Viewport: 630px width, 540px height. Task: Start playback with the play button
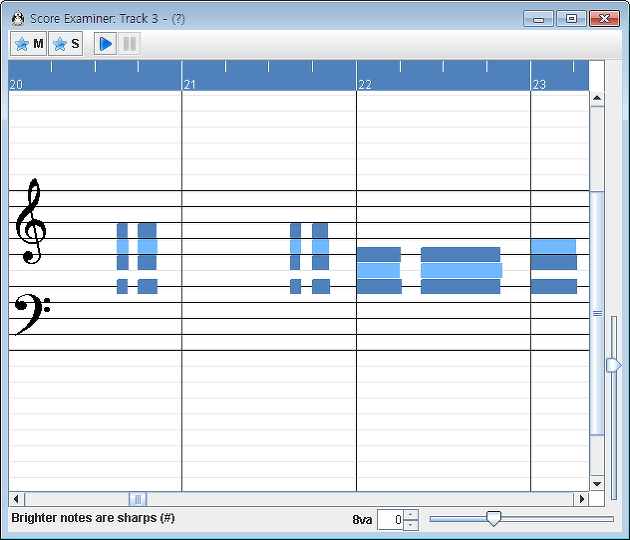(x=106, y=44)
